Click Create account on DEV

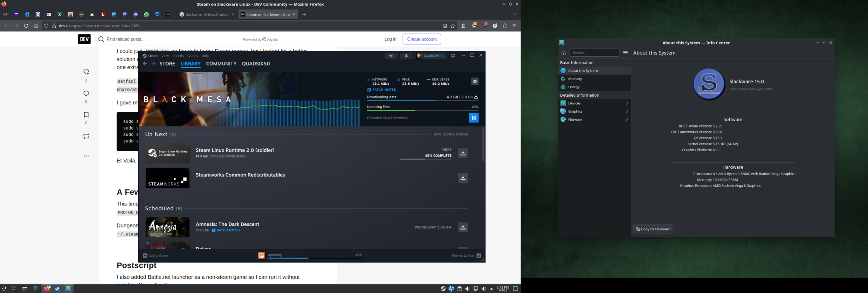point(422,39)
